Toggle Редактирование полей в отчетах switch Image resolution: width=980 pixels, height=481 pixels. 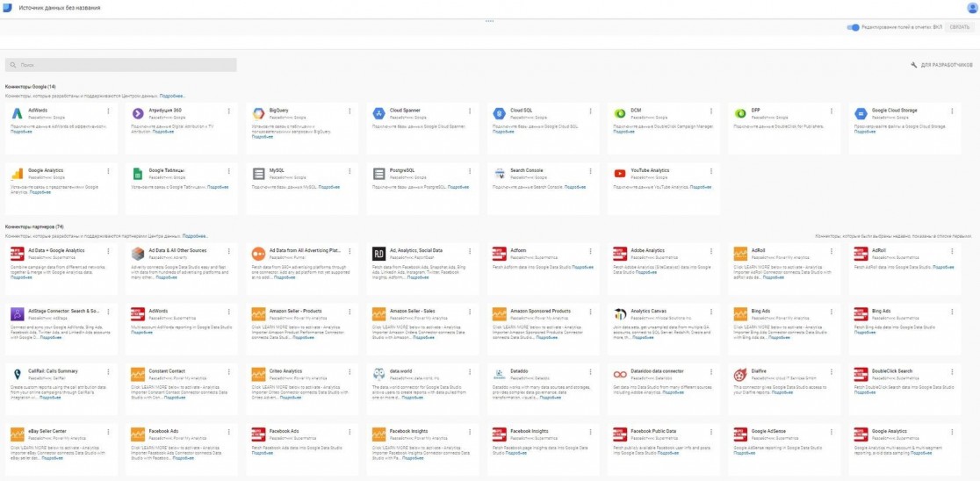854,27
